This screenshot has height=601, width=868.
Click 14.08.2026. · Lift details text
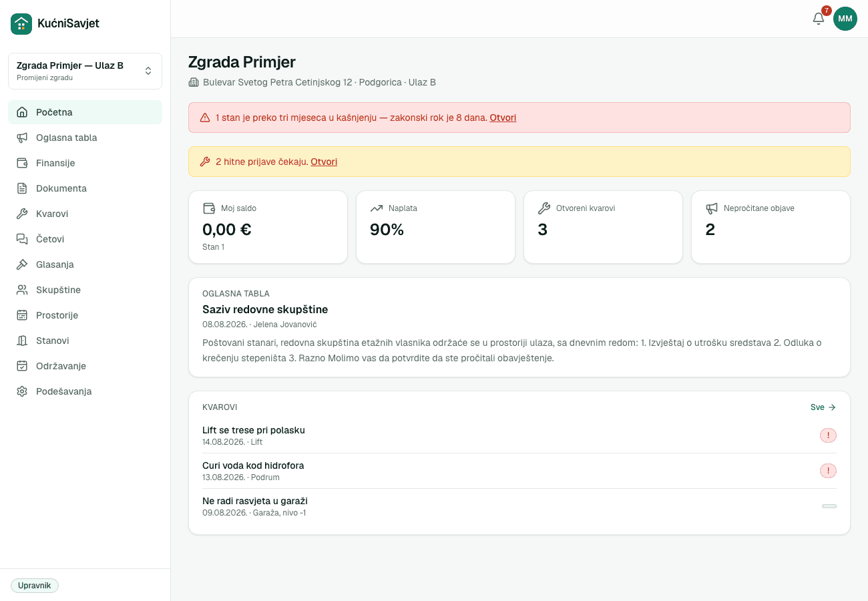pos(232,442)
